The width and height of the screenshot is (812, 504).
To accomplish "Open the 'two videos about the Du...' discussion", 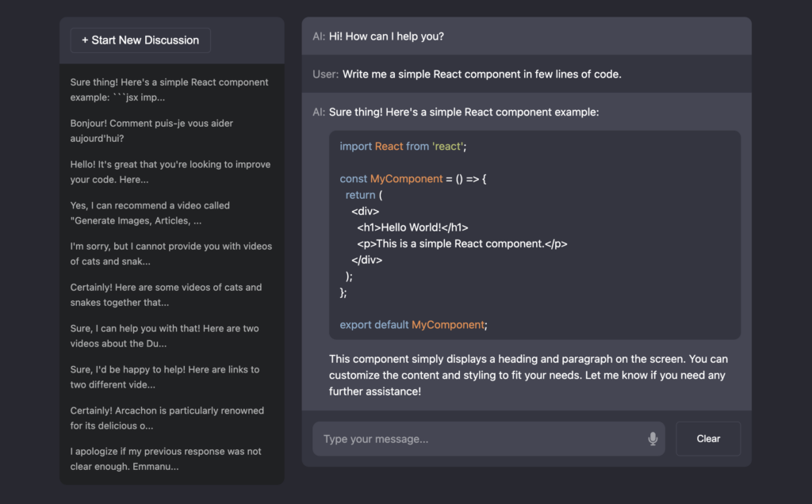I will pos(171,336).
